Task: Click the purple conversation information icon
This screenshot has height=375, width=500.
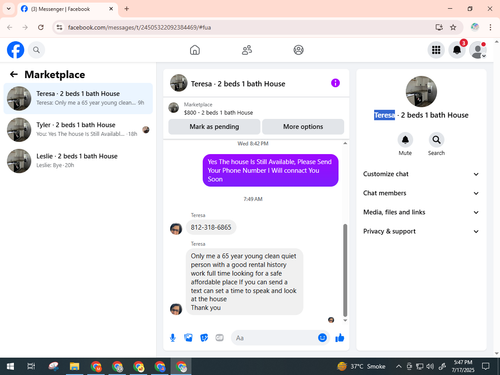Action: tap(335, 83)
